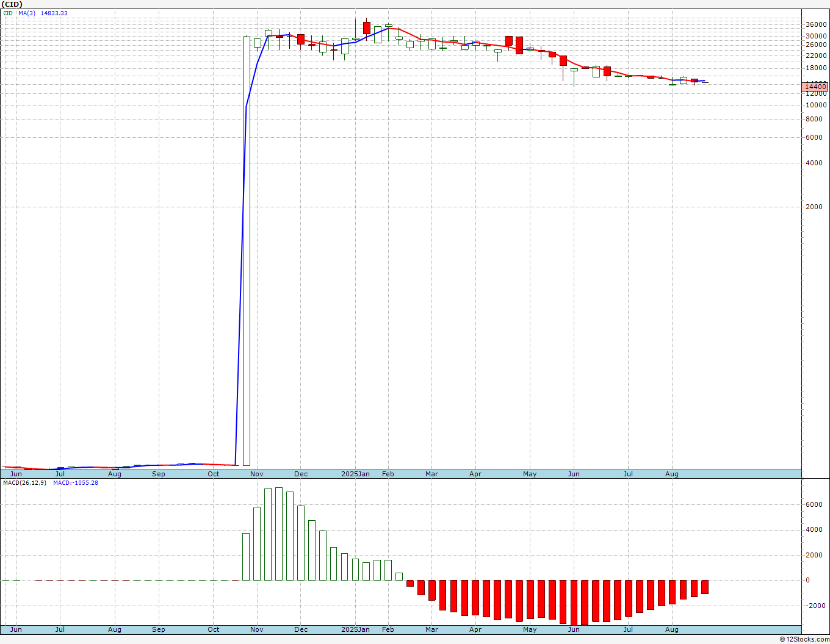The image size is (830, 644).
Task: Click the May label on the MACD date axis
Action: [530, 629]
